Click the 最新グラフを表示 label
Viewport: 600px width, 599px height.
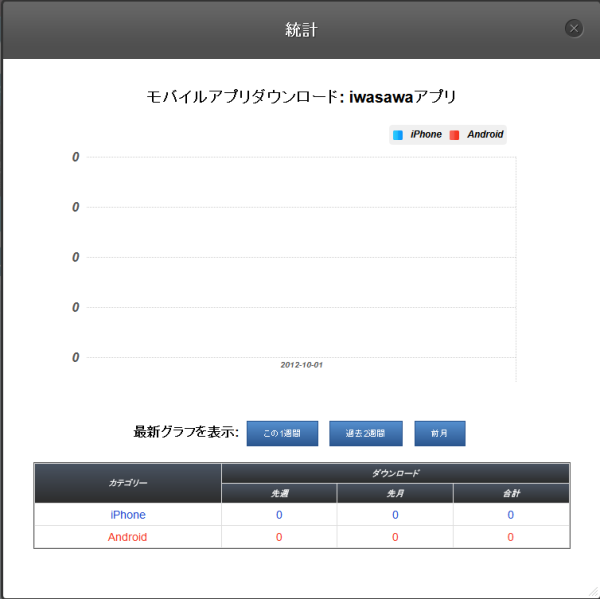click(186, 432)
